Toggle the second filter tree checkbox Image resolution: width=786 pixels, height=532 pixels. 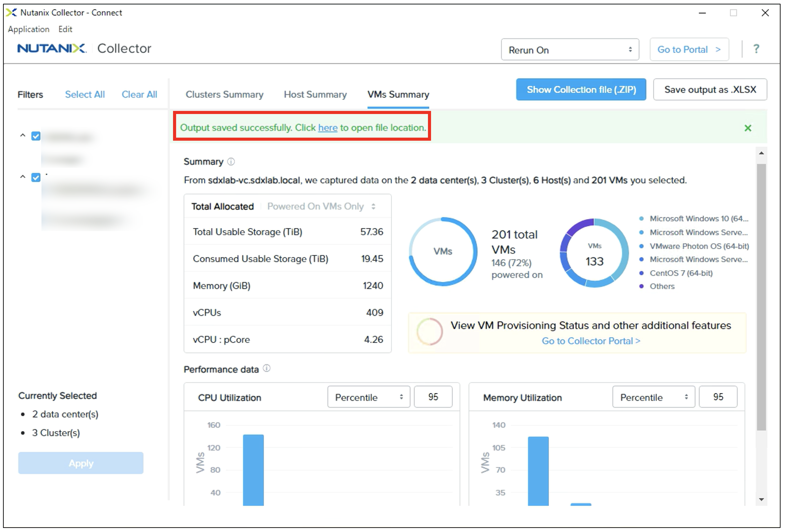tap(36, 177)
